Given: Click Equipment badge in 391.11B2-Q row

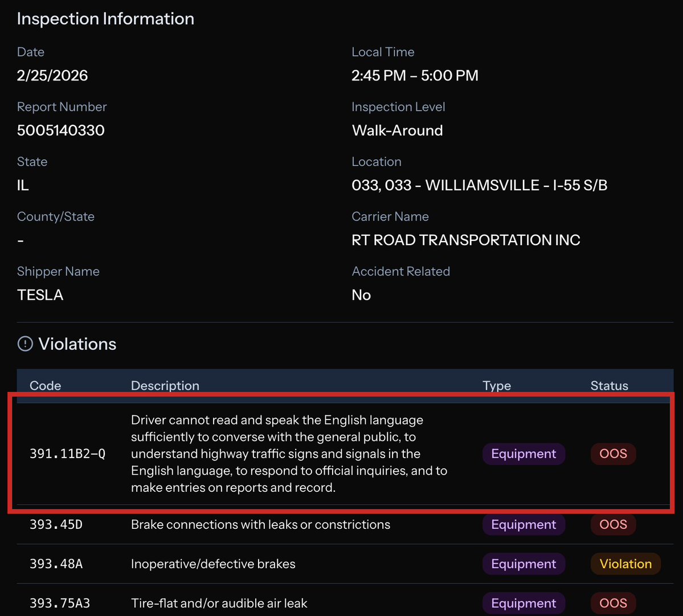Looking at the screenshot, I should point(524,454).
